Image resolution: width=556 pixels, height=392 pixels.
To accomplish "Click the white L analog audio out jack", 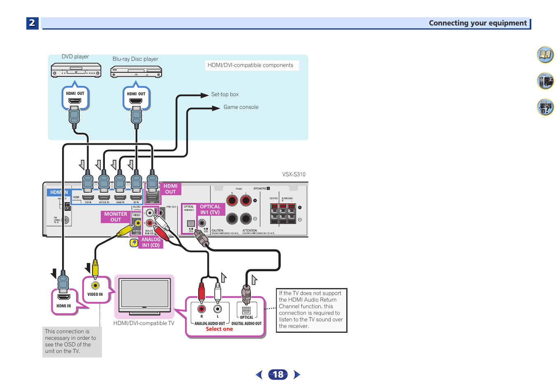I will point(218,309).
